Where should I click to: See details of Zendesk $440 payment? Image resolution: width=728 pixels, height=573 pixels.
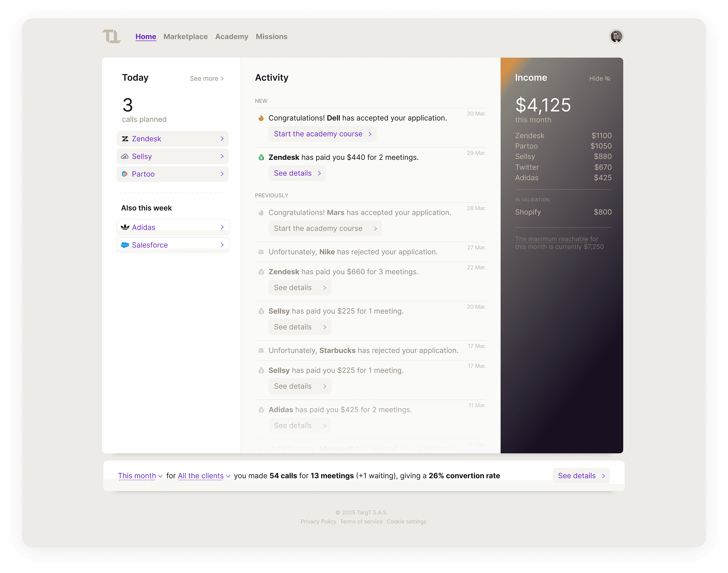(x=297, y=173)
